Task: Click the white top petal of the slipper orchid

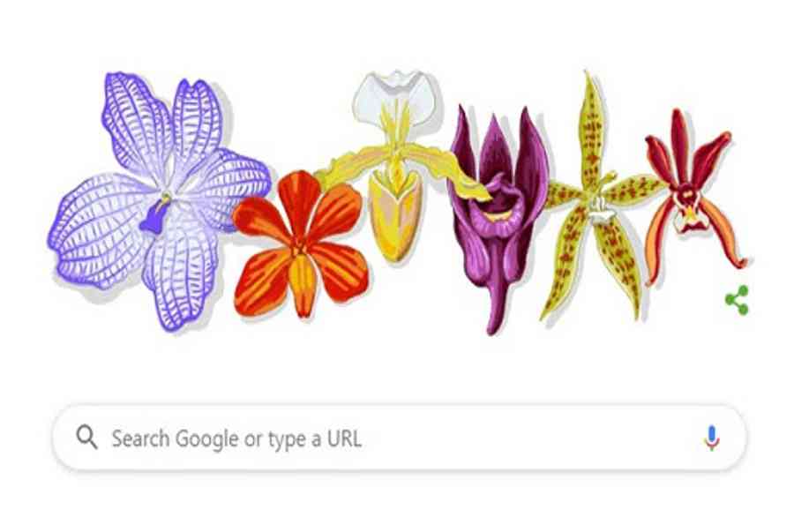Action: coord(395,96)
